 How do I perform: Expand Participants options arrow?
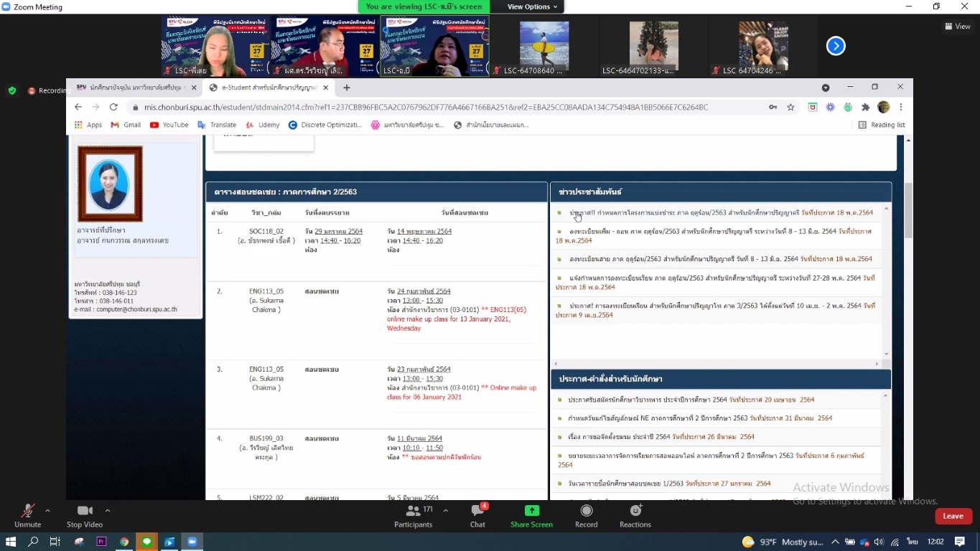(x=445, y=511)
